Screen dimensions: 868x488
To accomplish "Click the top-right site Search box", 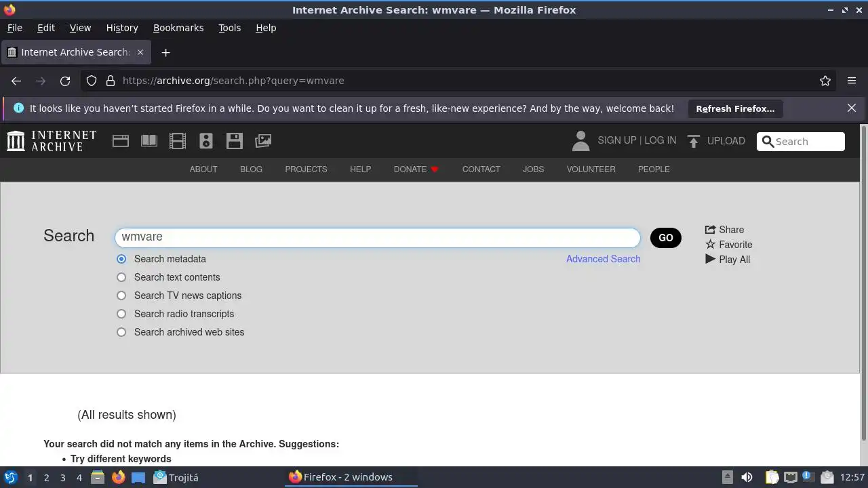I will (x=801, y=142).
